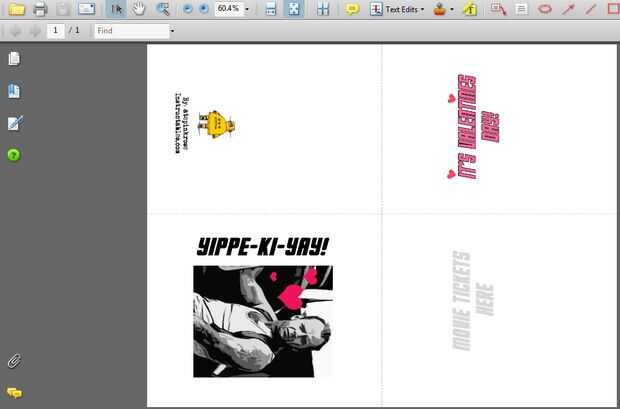This screenshot has height=409, width=620.
Task: Add a yellow Sticky Note comment
Action: pyautogui.click(x=352, y=8)
